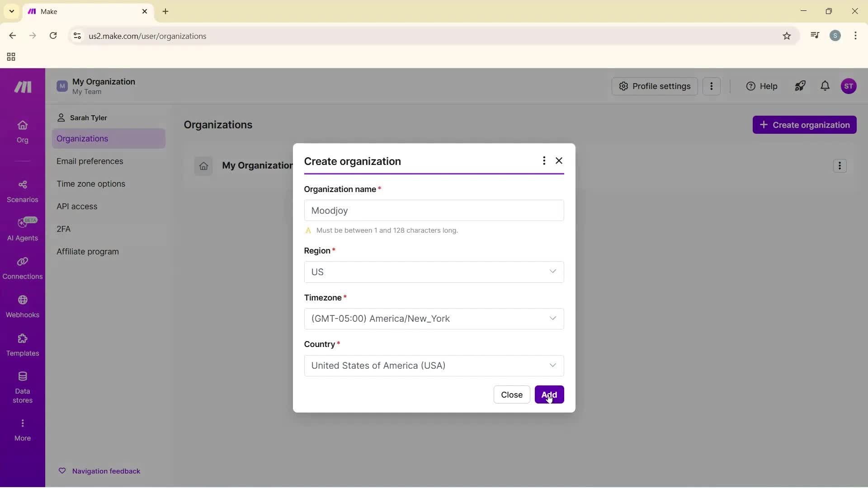This screenshot has width=868, height=488.
Task: Click the Make logo at top left
Action: (22, 87)
